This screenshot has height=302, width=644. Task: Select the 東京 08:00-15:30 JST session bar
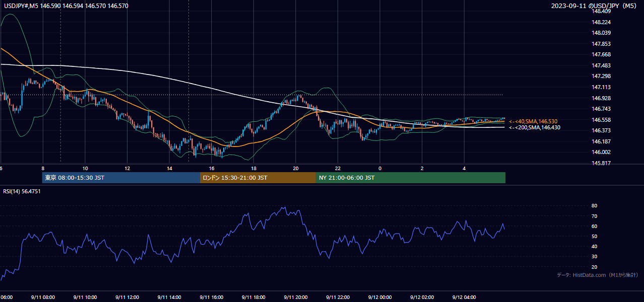tap(121, 178)
